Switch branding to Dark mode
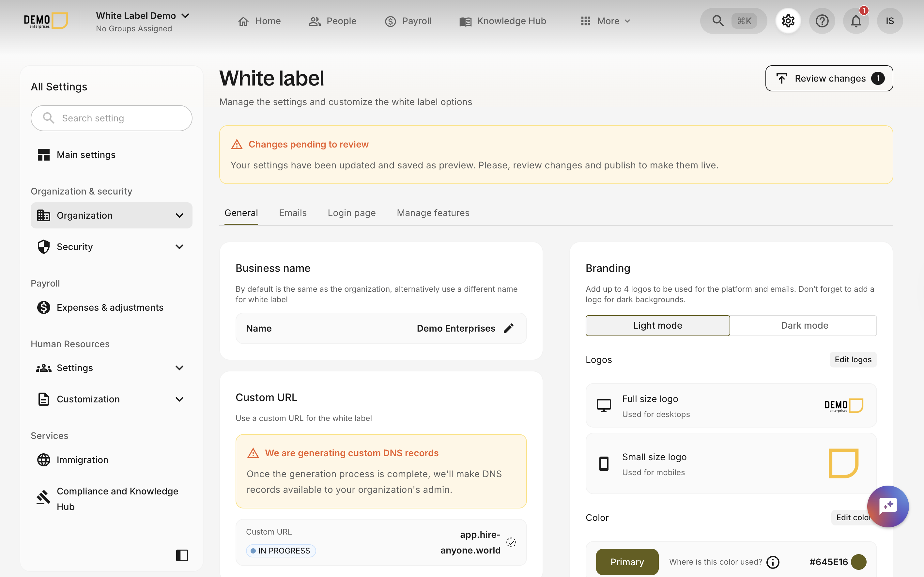Screen dimensions: 924x577 coord(804,325)
